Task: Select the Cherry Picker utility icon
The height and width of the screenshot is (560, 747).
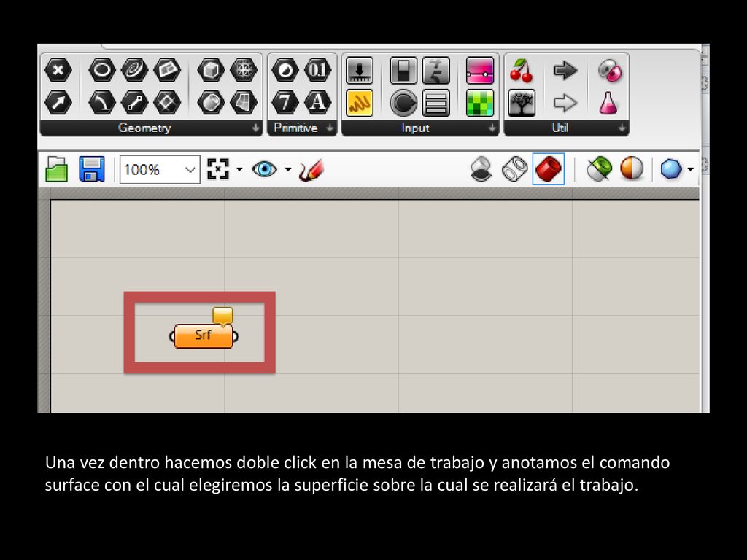Action: point(521,71)
